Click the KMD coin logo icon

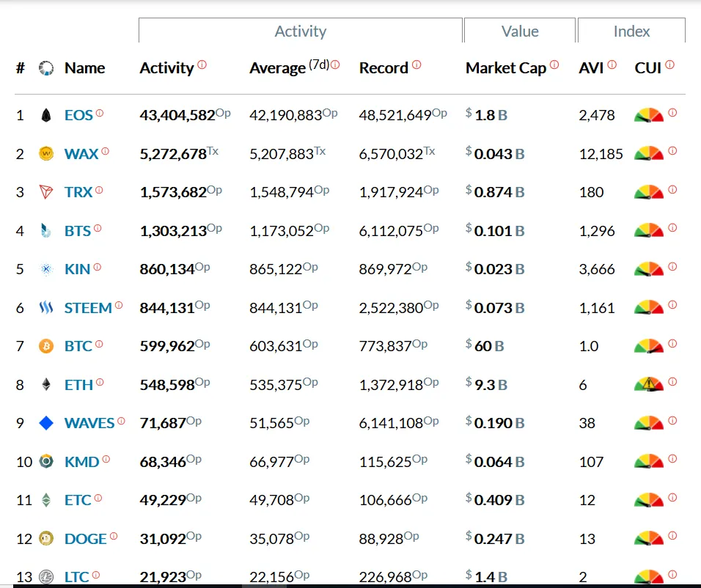point(46,461)
